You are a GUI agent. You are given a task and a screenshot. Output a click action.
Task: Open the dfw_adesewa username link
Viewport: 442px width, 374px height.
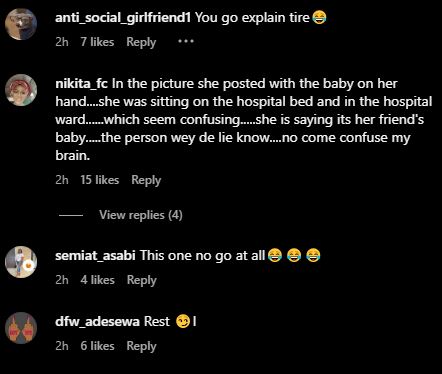(97, 322)
